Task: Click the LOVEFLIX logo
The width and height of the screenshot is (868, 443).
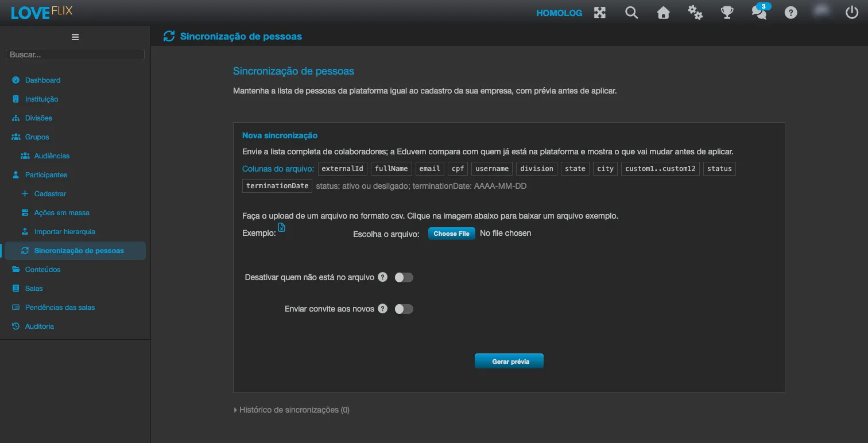Action: click(41, 12)
